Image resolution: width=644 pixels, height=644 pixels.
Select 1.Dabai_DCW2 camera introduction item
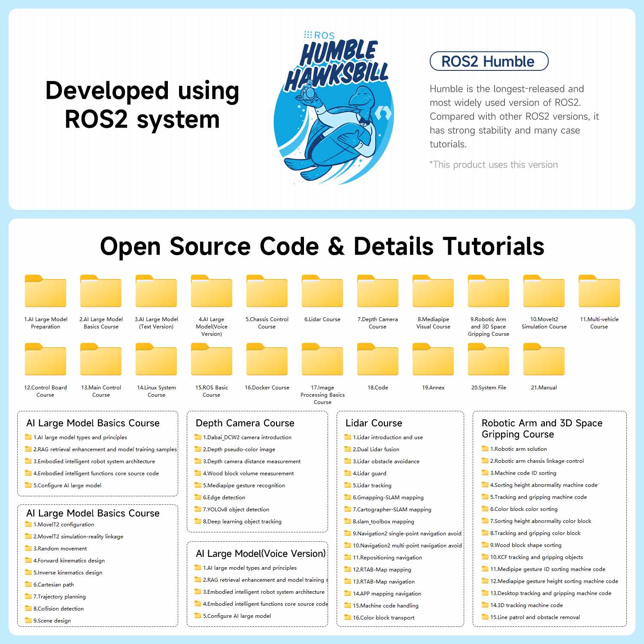[243, 437]
